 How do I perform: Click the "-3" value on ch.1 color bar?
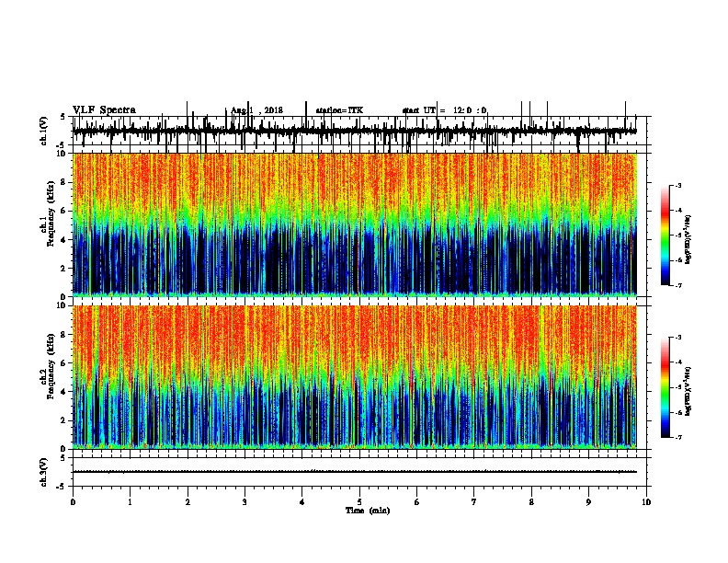tap(678, 185)
